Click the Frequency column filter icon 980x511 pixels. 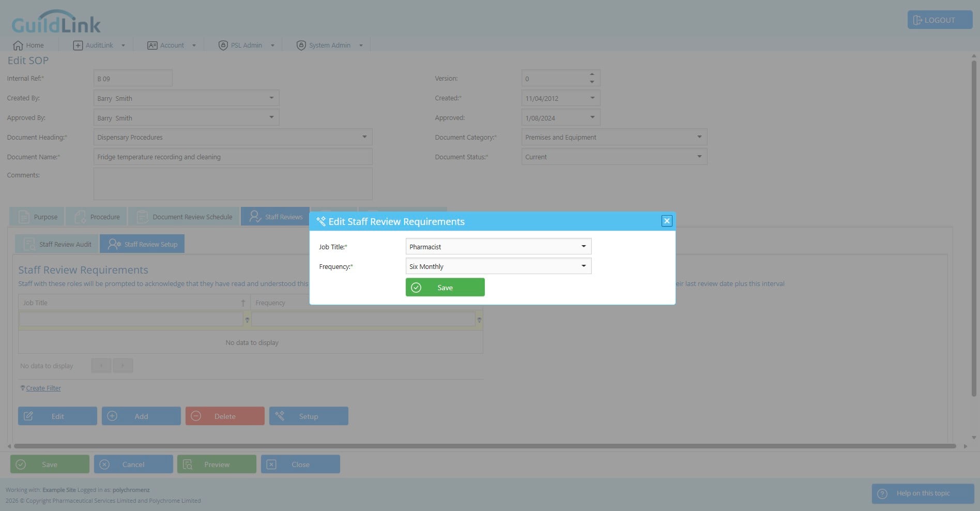coord(479,320)
